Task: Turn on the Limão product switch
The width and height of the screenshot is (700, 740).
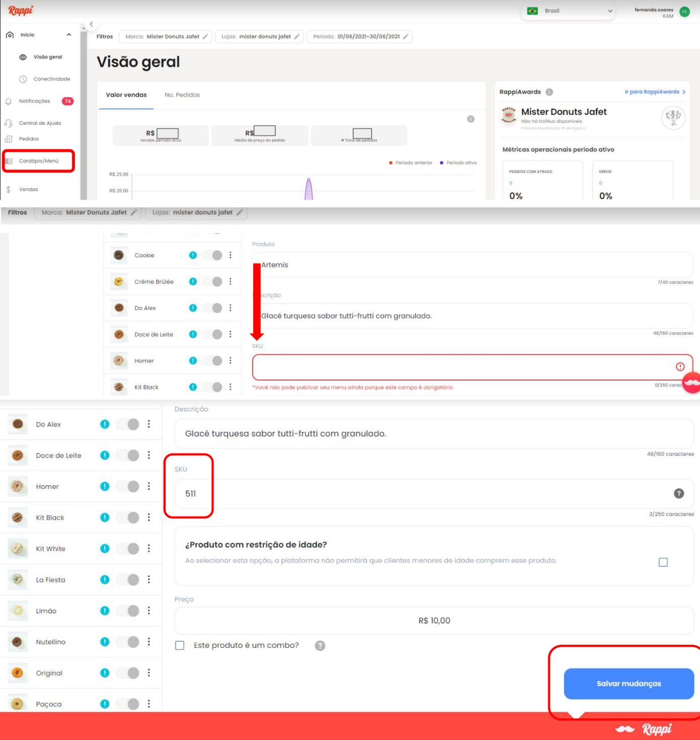Action: tap(127, 611)
